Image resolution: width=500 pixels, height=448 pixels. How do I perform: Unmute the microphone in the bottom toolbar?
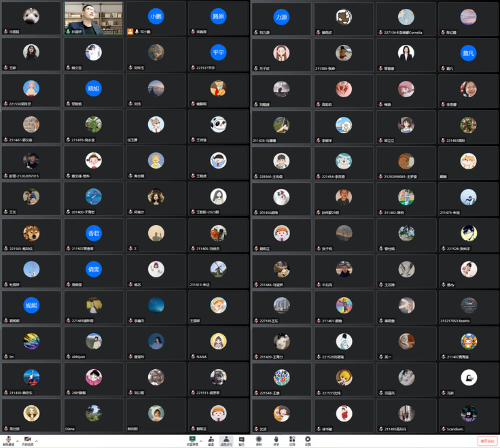[7, 440]
